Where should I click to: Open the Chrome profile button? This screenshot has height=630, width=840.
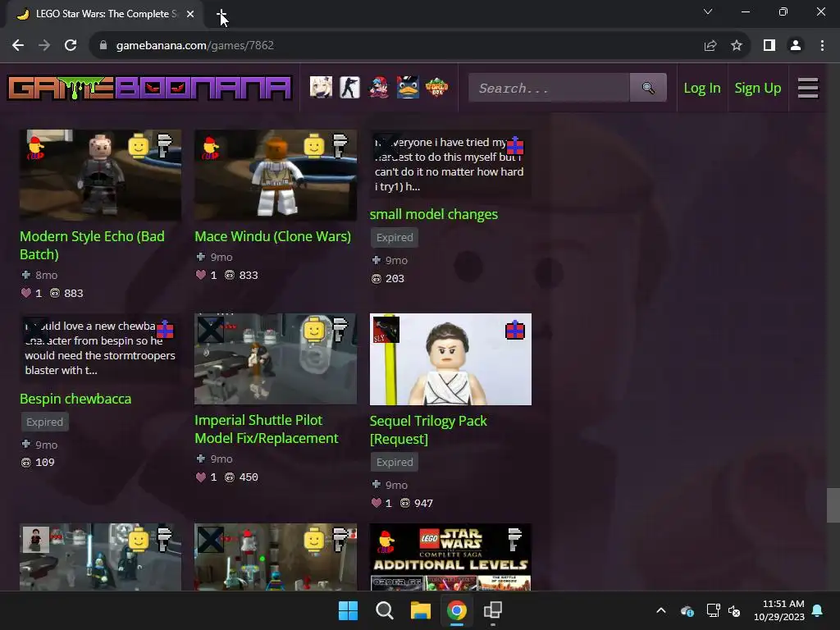pos(796,46)
